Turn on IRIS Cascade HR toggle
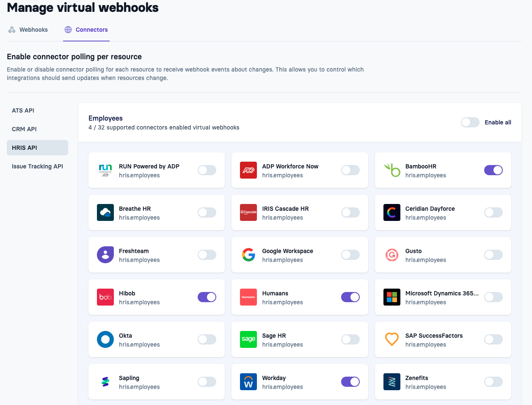Screen dimensions: 532x405 (350, 212)
